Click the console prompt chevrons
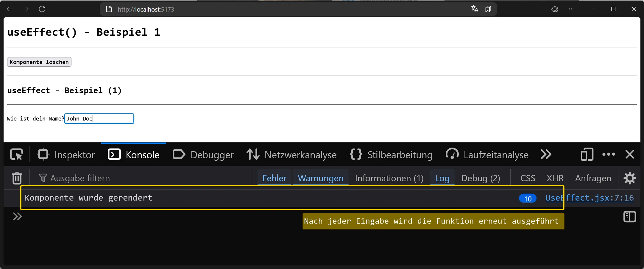644x269 pixels. [18, 216]
